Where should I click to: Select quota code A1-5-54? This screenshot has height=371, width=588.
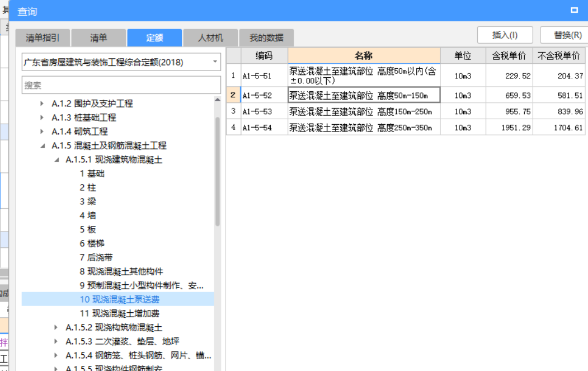point(264,128)
